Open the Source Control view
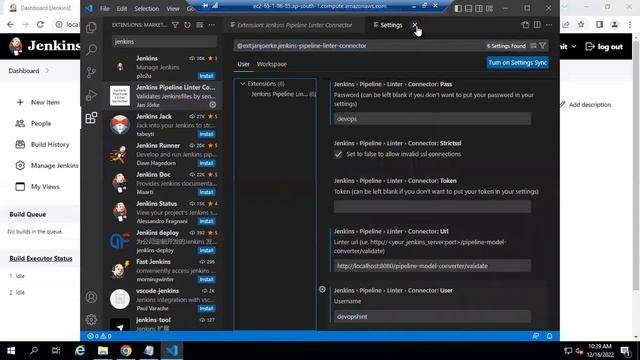 click(x=91, y=73)
